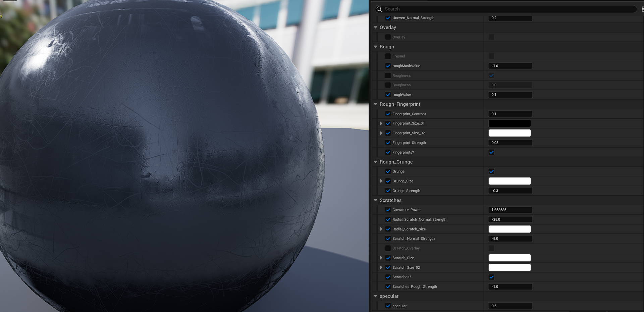The image size is (644, 312).
Task: Enable Scratch_Overlay override checkbox
Action: pos(388,248)
